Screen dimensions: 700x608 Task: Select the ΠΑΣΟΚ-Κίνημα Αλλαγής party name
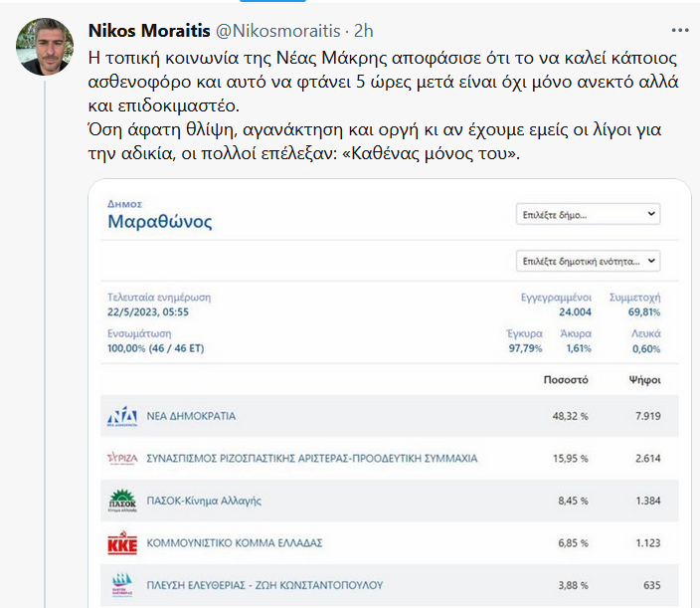[204, 501]
